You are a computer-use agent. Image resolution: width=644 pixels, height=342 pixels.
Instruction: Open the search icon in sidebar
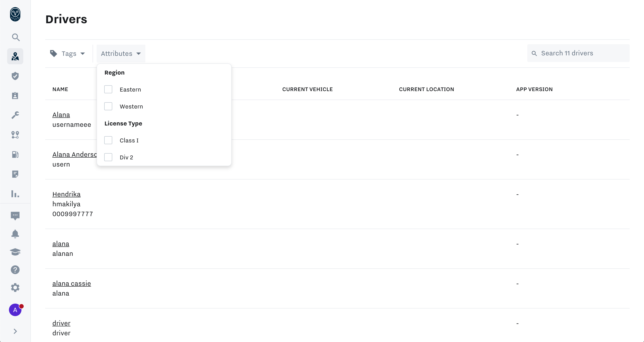coord(15,38)
